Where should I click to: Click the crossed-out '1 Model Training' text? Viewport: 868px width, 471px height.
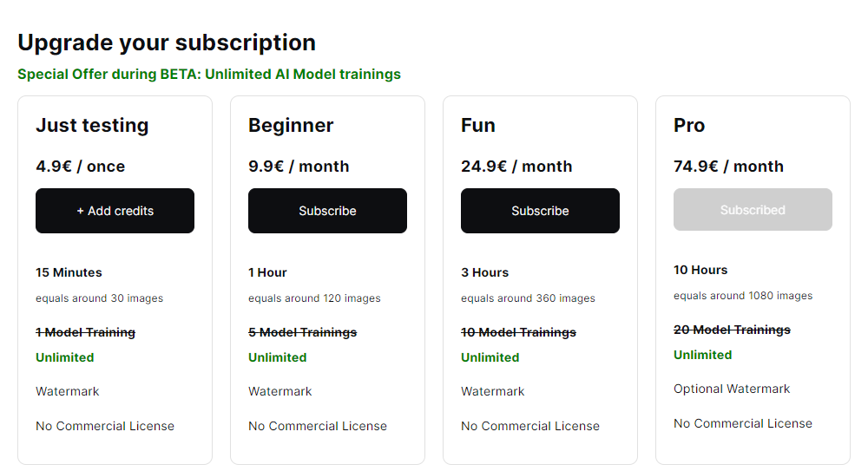[x=85, y=332]
